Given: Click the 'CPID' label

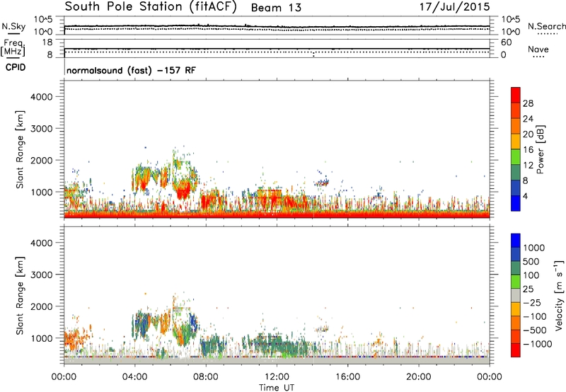Looking at the screenshot, I should (16, 67).
